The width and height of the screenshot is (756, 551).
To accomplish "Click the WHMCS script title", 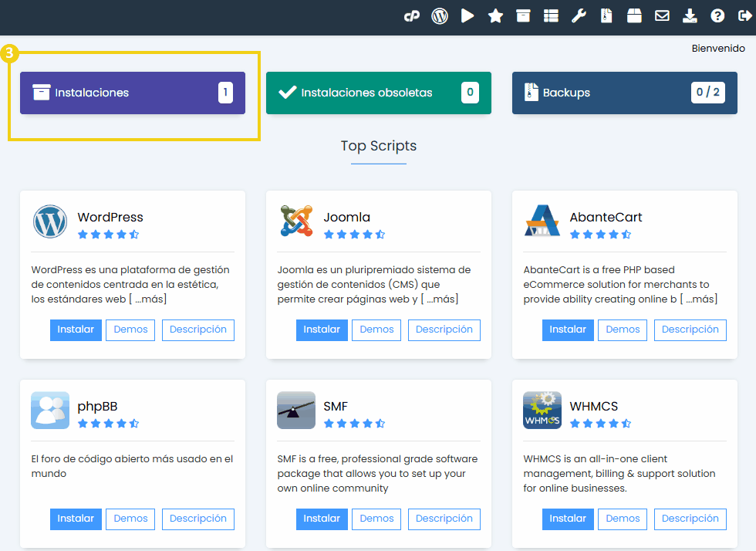I will click(593, 406).
